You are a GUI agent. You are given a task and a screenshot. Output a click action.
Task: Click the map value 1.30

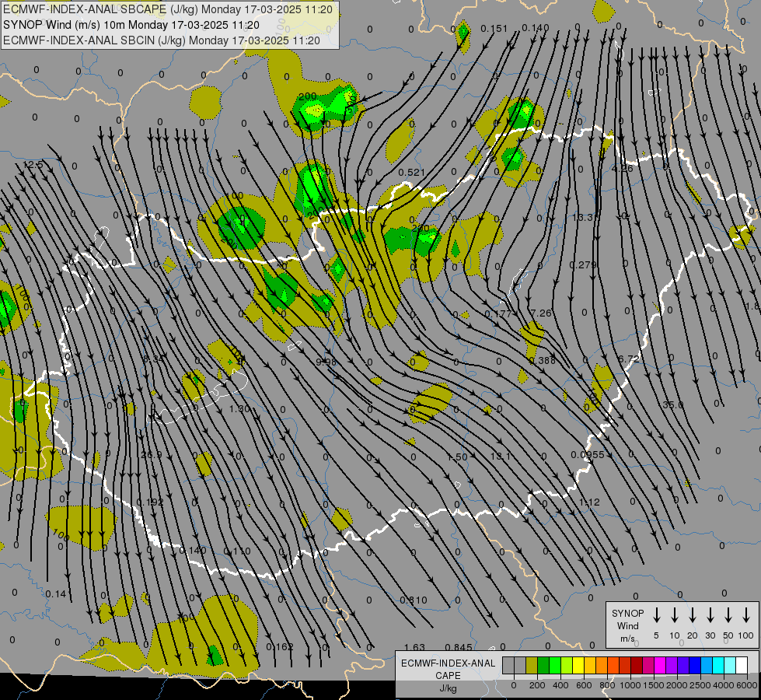click(x=239, y=409)
